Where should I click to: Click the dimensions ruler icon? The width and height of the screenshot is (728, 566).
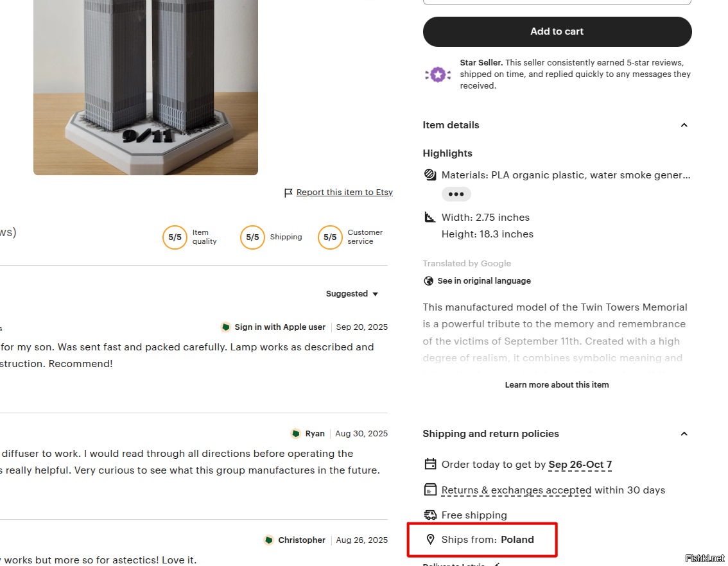pyautogui.click(x=430, y=217)
